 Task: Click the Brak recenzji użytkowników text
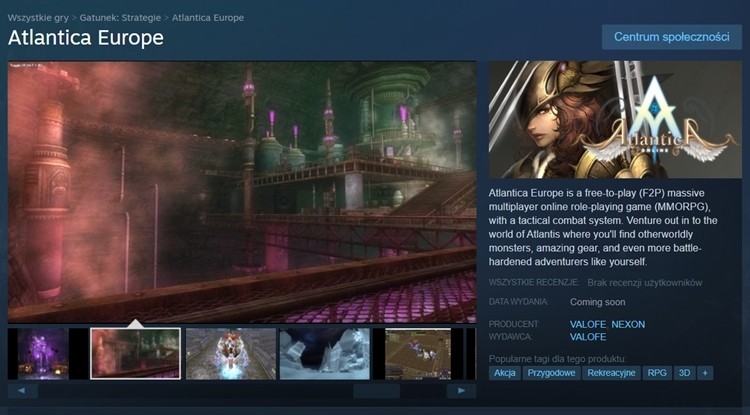click(x=645, y=283)
